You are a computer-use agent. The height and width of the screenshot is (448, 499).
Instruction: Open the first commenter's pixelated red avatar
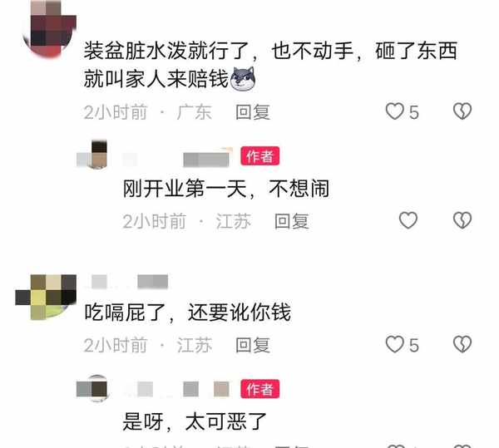click(50, 29)
